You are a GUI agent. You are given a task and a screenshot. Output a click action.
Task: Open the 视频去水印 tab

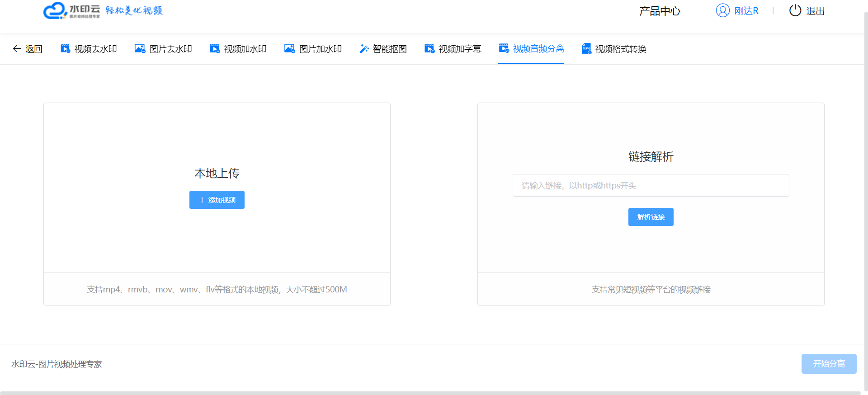point(89,49)
